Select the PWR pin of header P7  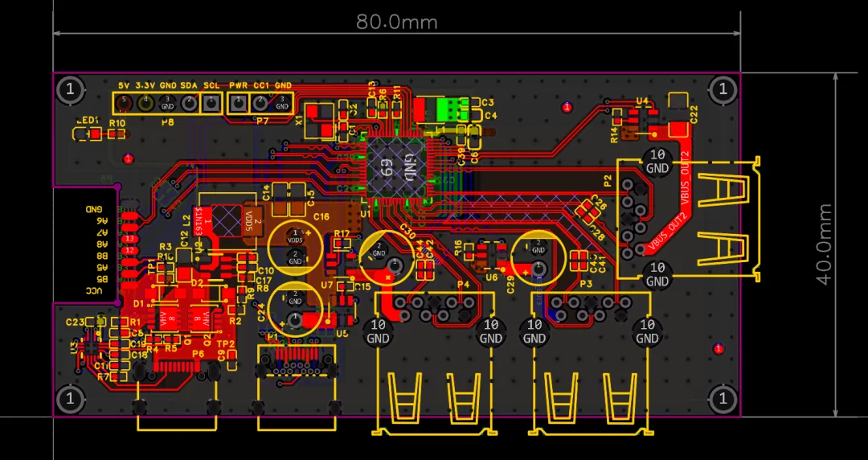pyautogui.click(x=239, y=103)
